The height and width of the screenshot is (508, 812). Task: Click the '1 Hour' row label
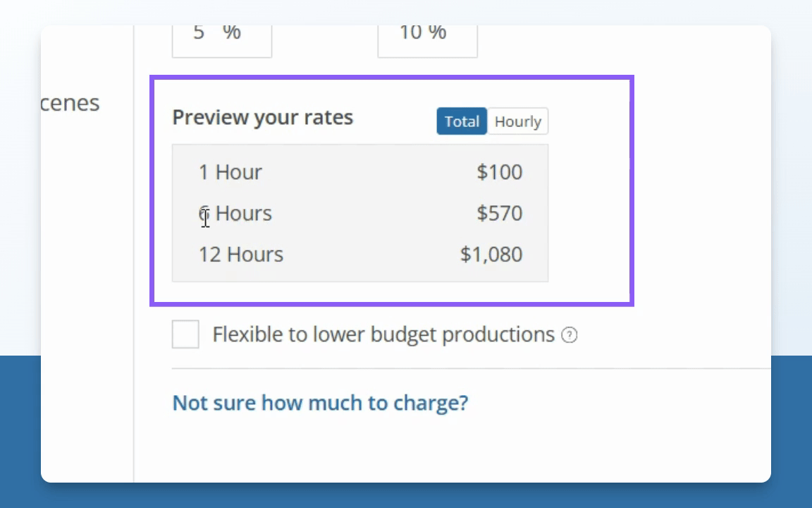pos(230,172)
